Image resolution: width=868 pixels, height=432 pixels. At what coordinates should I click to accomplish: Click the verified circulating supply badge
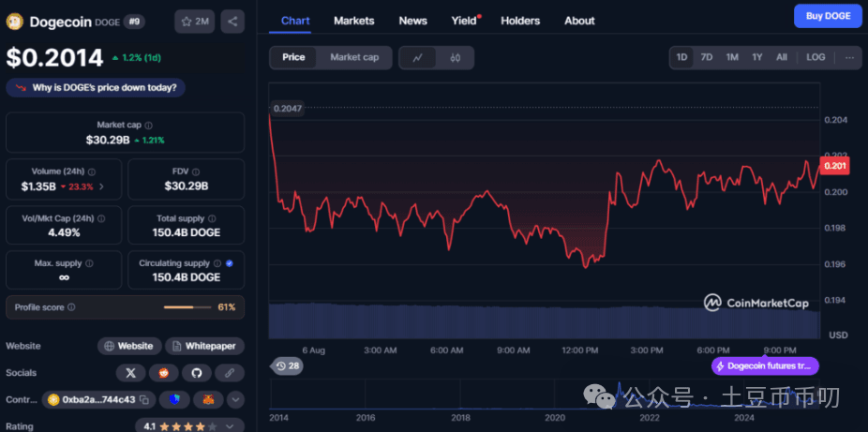(x=229, y=263)
